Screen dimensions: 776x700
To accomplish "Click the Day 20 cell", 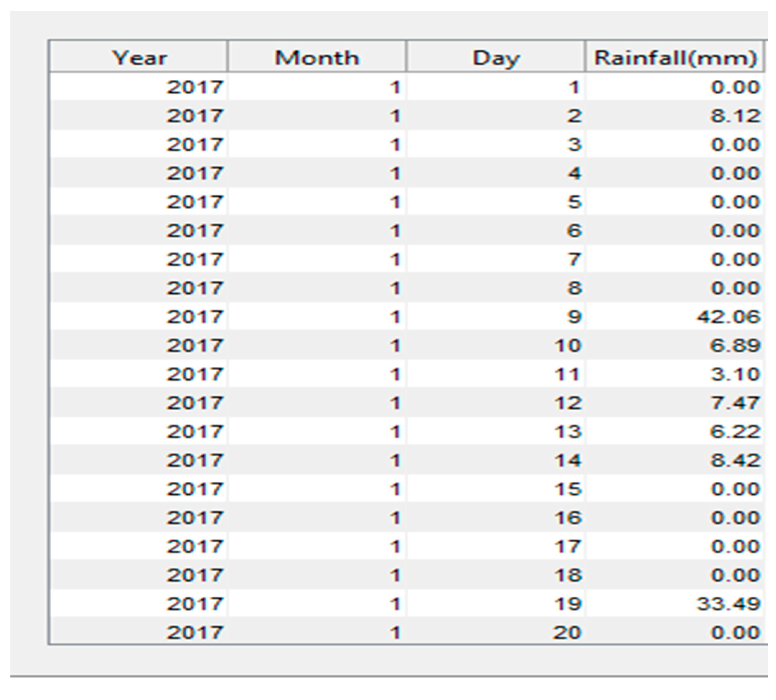I will [496, 632].
